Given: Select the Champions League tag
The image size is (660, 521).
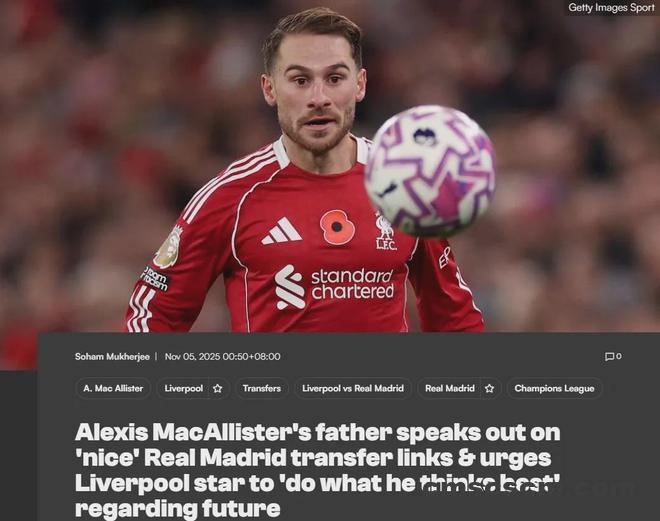Looking at the screenshot, I should 554,388.
